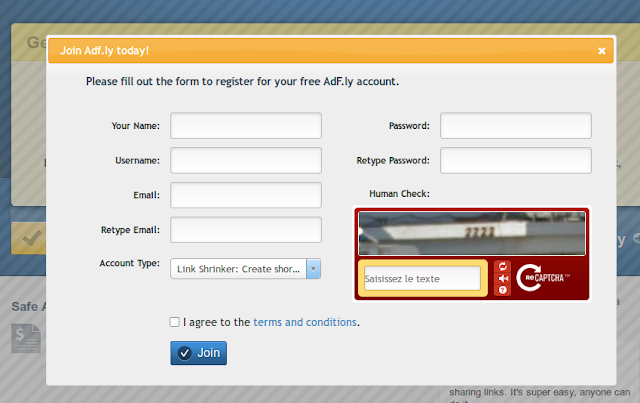Focus the Password field
The image size is (640, 403).
click(516, 126)
